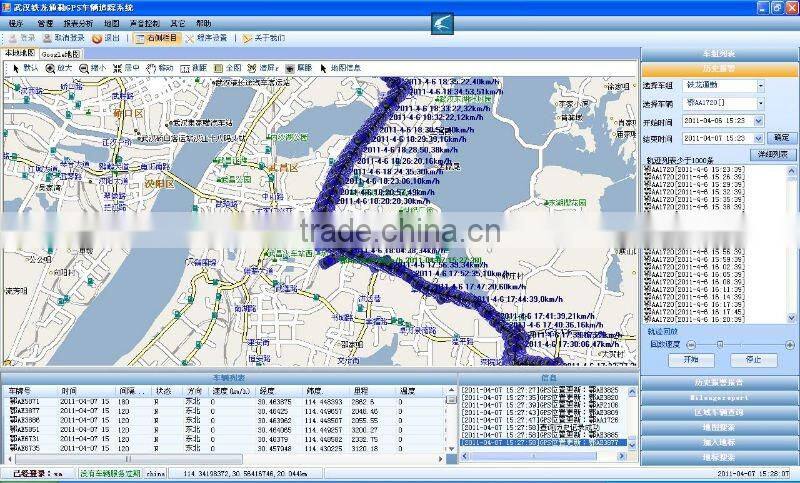Image resolution: width=800 pixels, height=483 pixels.
Task: Click the track list vertical scrollbar
Action: (x=791, y=244)
